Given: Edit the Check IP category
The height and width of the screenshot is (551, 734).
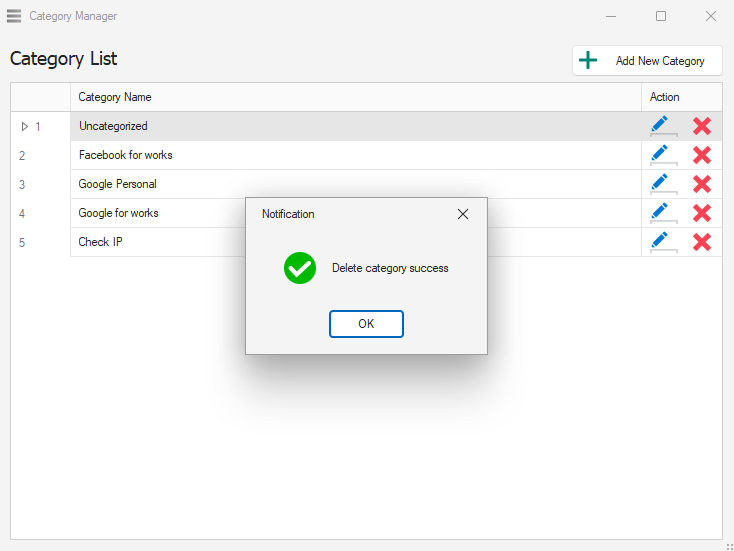Looking at the screenshot, I should pyautogui.click(x=660, y=242).
